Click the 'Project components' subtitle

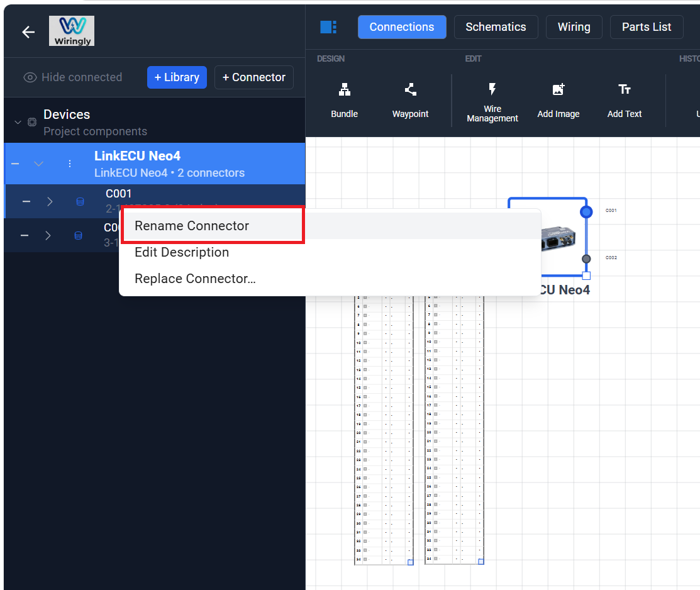pos(95,131)
